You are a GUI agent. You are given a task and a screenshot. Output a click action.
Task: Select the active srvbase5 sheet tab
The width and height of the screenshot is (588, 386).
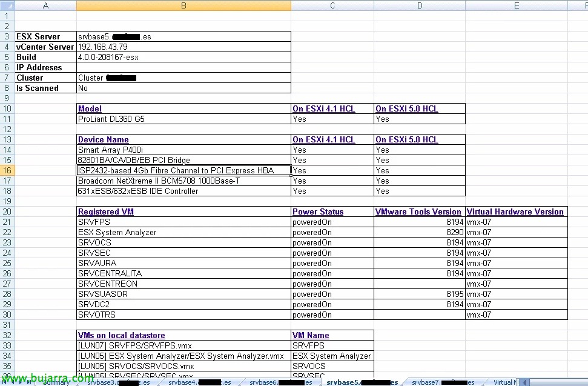point(362,382)
